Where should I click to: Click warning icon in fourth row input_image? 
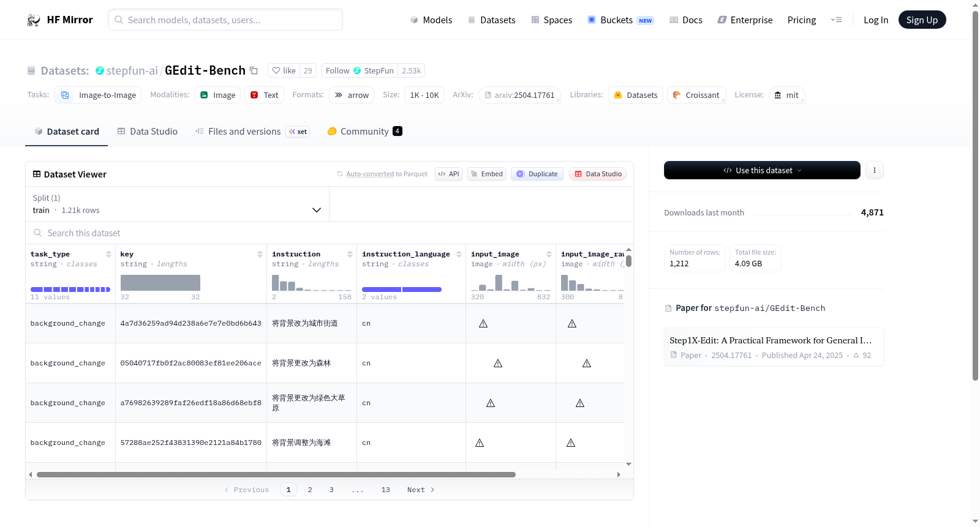pyautogui.click(x=480, y=443)
